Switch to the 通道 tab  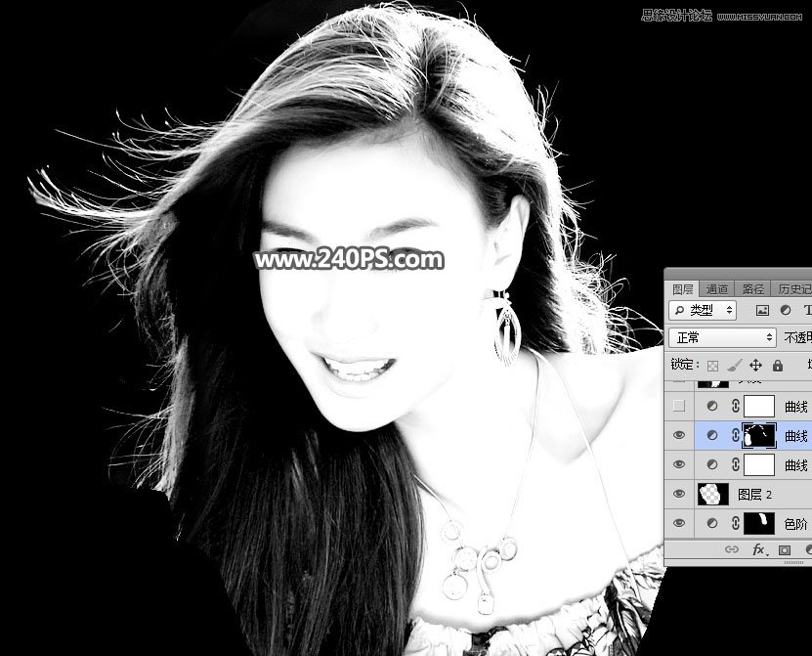[x=717, y=288]
